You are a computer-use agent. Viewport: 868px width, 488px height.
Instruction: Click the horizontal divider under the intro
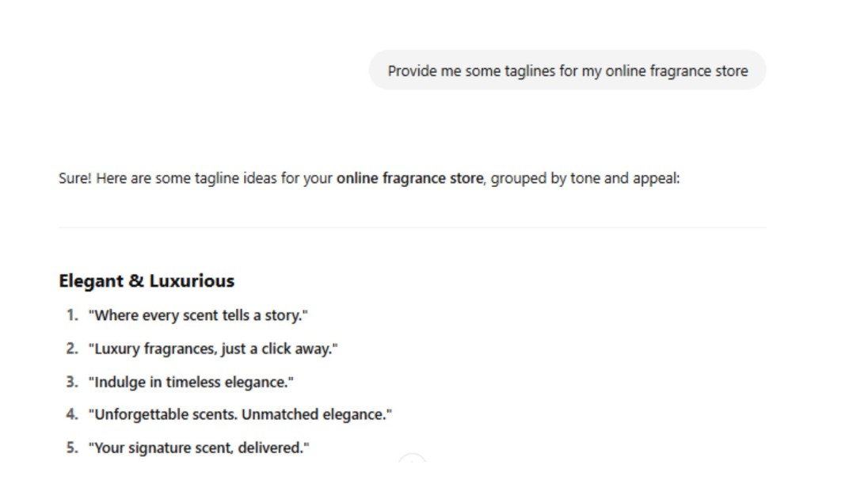(413, 227)
